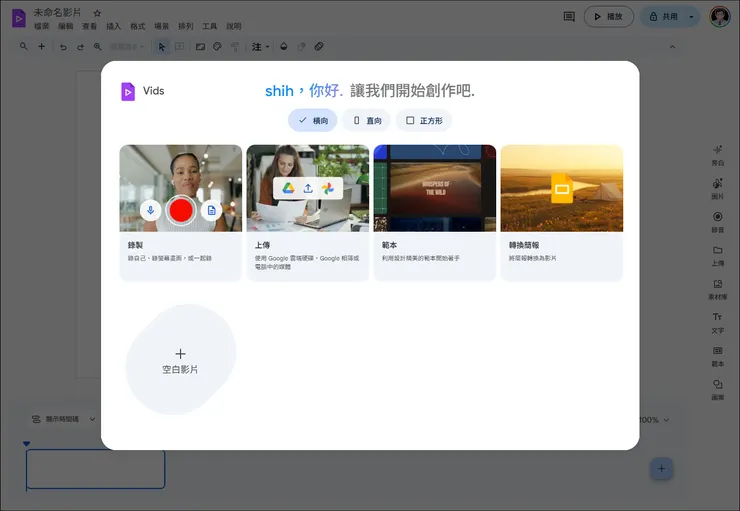Open the 旁白 voiceover panel in the sidebar
Image resolution: width=740 pixels, height=511 pixels.
[x=718, y=156]
